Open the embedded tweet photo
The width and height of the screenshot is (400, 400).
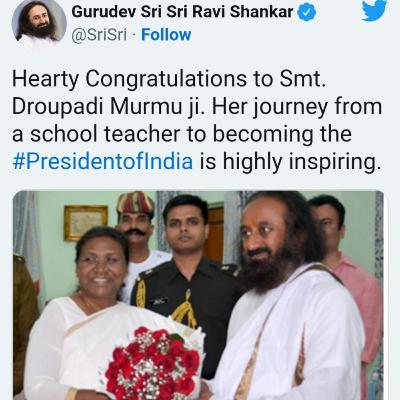point(198,295)
